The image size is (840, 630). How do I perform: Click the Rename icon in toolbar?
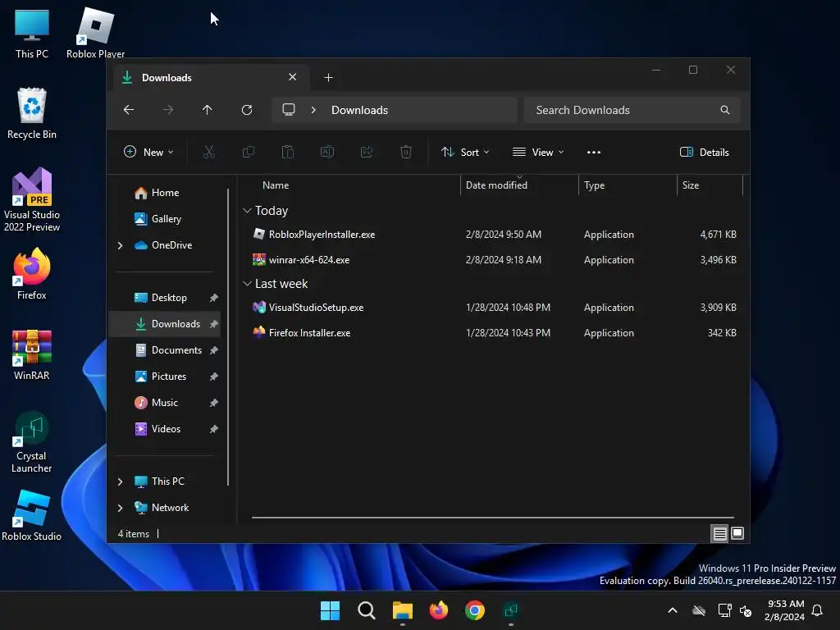click(326, 152)
